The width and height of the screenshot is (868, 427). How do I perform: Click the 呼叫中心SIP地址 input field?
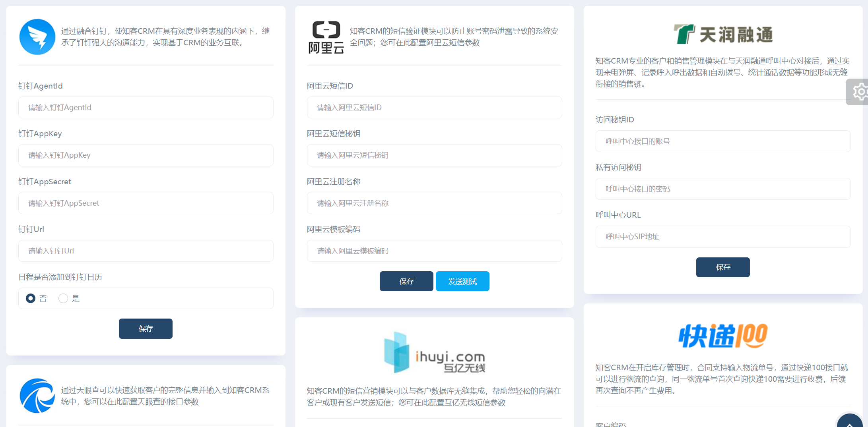tap(723, 236)
